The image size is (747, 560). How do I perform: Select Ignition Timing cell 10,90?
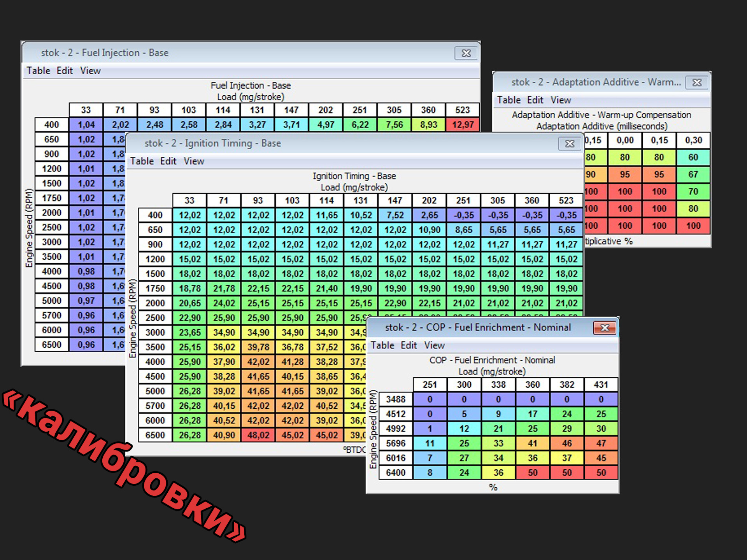click(429, 230)
